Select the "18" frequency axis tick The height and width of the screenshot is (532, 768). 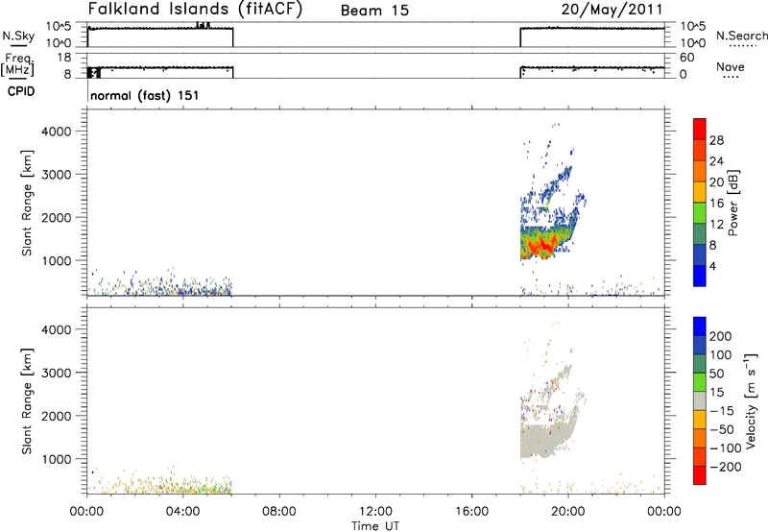(64, 58)
